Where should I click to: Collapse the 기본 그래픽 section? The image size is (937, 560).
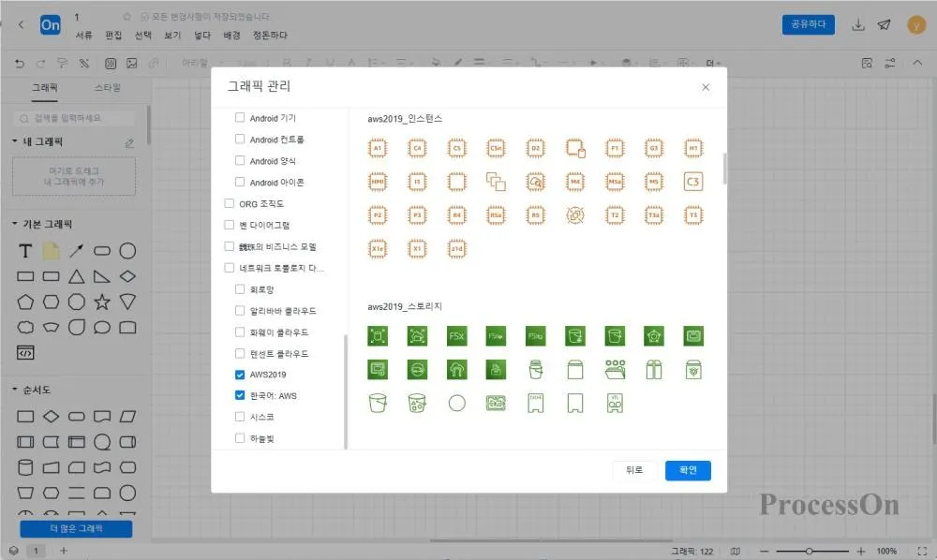click(15, 223)
